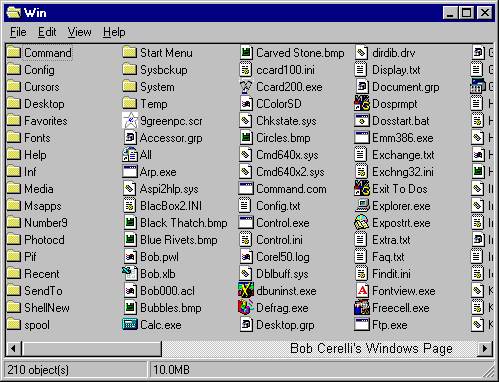Select the Display.txt file name
This screenshot has width=499, height=382.
tap(396, 70)
